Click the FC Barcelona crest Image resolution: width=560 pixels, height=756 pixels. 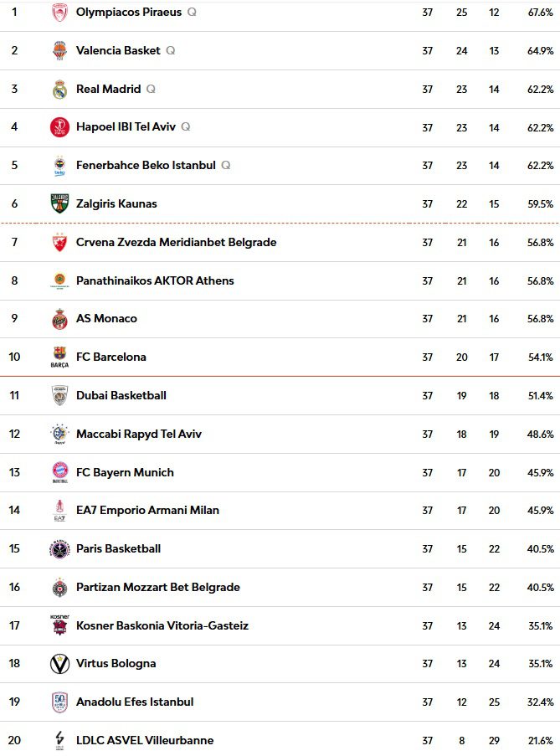[x=59, y=357]
